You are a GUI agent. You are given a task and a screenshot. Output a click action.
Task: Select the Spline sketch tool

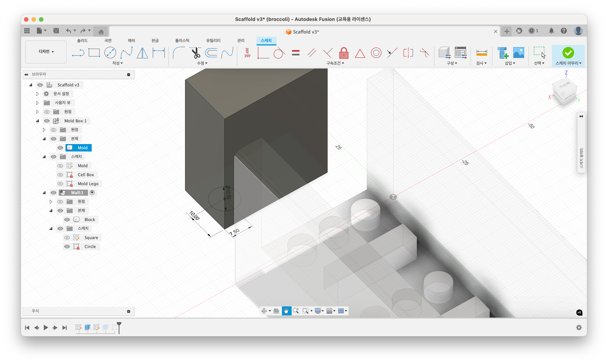pos(126,53)
